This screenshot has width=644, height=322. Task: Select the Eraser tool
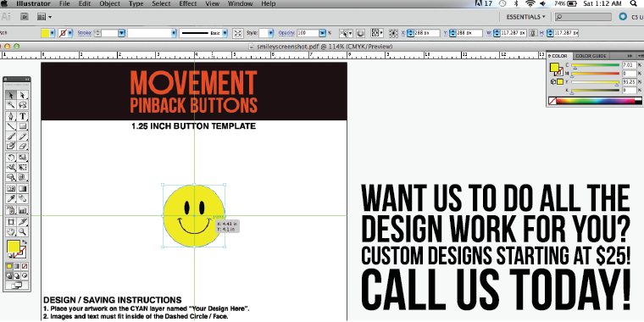(23, 146)
